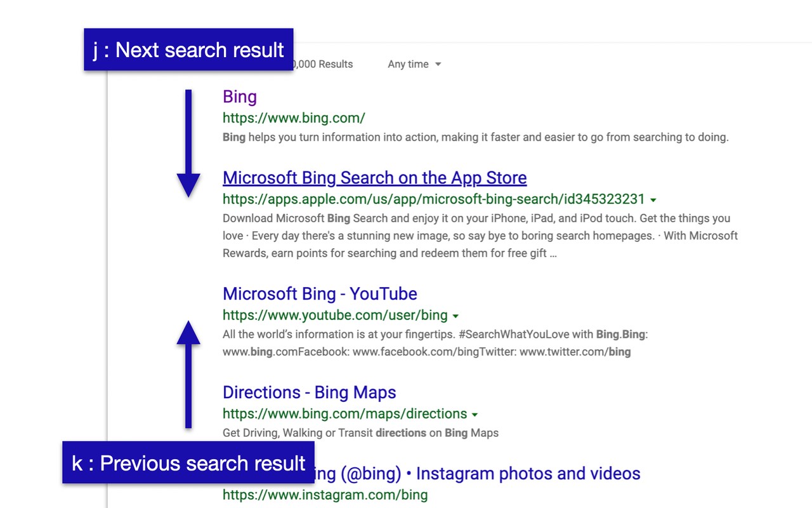
Task: Click the "k : Previous search result" label
Action: (x=188, y=463)
